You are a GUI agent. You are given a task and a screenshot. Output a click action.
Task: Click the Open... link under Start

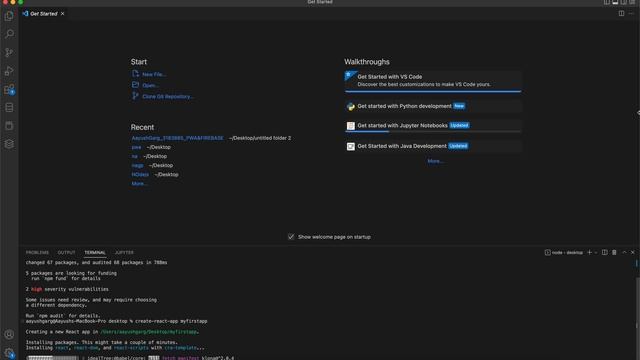click(x=150, y=85)
